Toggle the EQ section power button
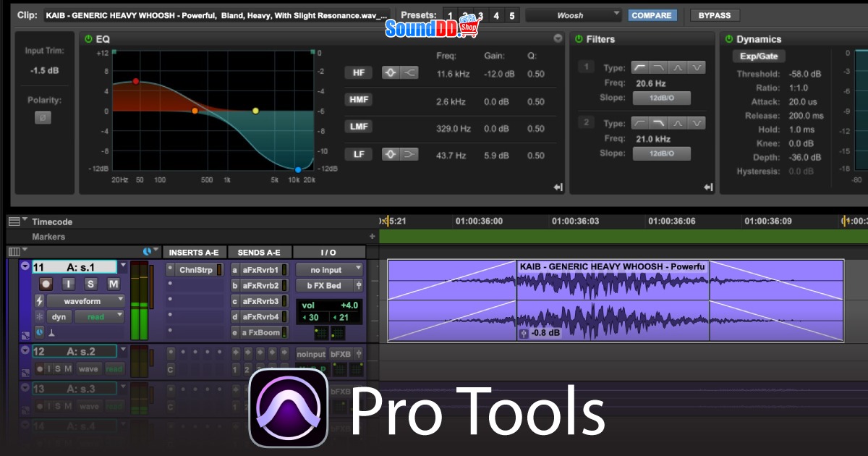The image size is (868, 456). click(89, 38)
